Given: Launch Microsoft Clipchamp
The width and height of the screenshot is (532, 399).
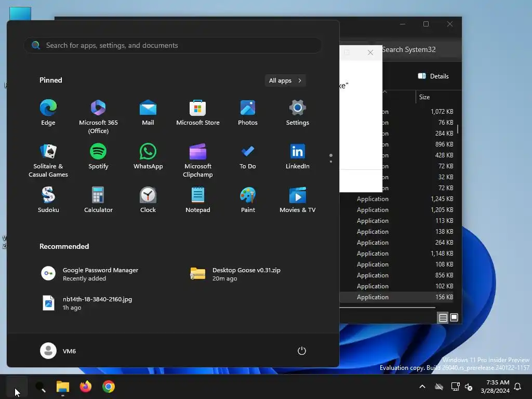Looking at the screenshot, I should click(198, 161).
